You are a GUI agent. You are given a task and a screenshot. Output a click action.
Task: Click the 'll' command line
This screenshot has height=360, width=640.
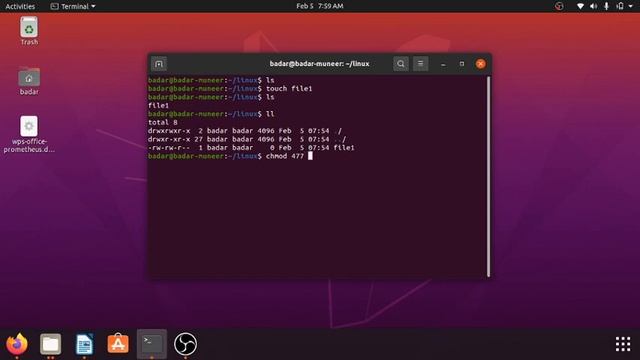click(211, 114)
